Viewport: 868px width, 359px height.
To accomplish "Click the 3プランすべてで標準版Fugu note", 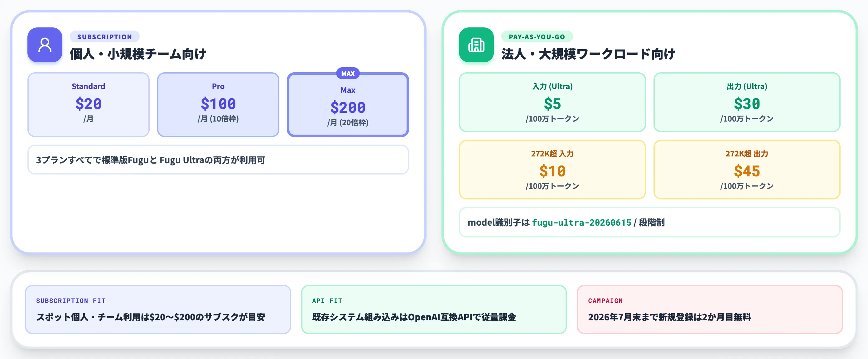I will [218, 160].
